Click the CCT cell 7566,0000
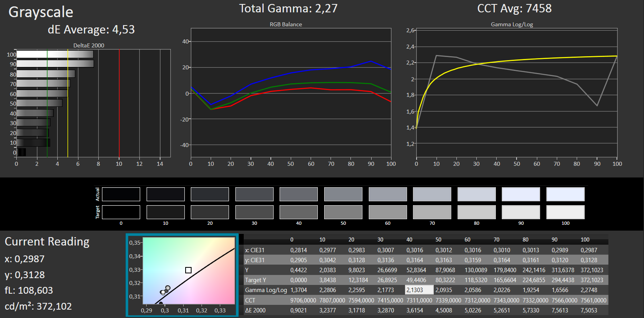Viewport: 644px width, 318px height. click(564, 300)
